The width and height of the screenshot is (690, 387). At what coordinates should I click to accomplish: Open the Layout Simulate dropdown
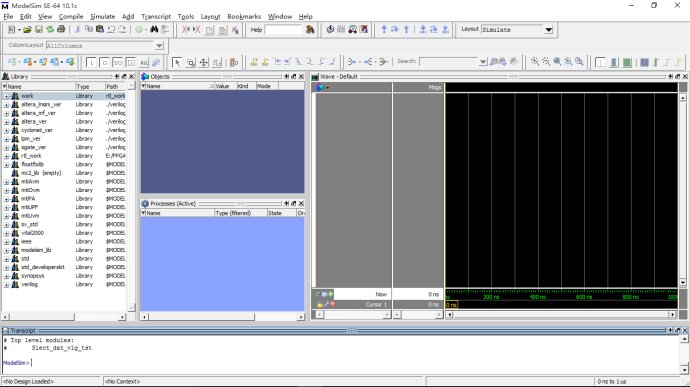pos(548,29)
